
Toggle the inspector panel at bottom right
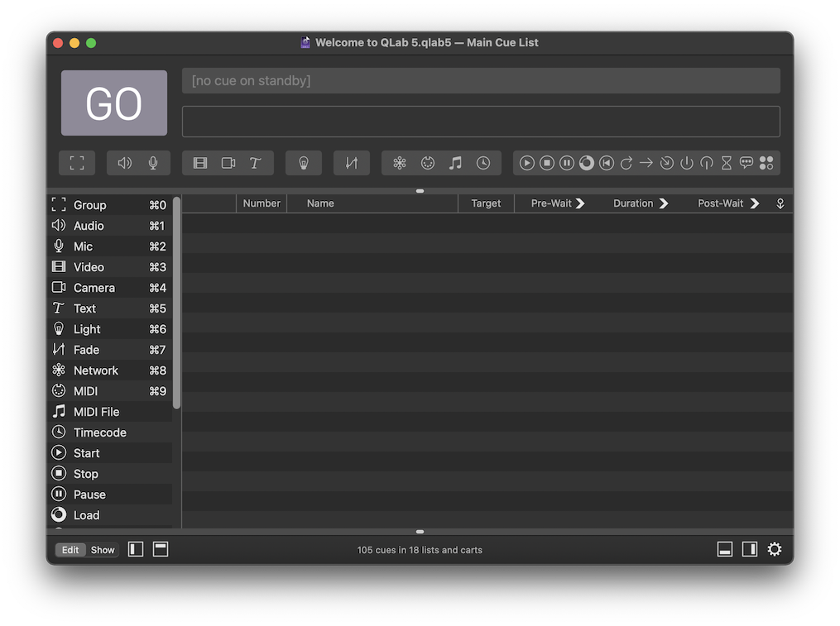(725, 549)
